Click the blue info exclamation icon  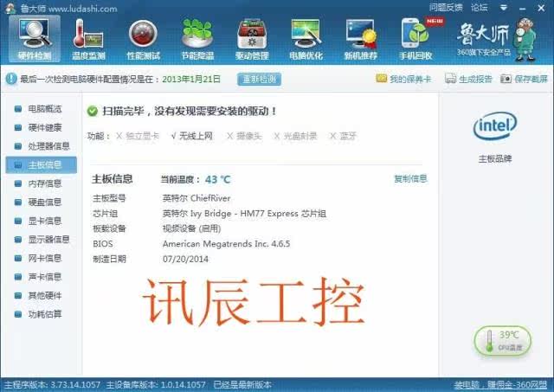coord(11,79)
